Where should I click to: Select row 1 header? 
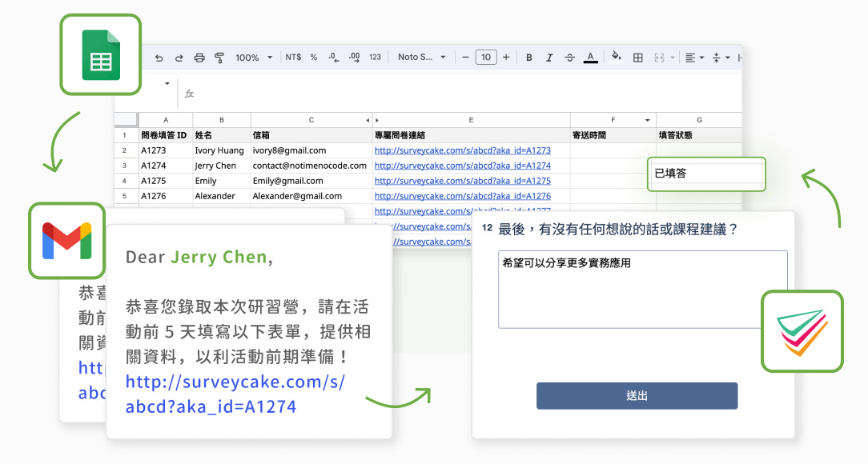tap(125, 135)
